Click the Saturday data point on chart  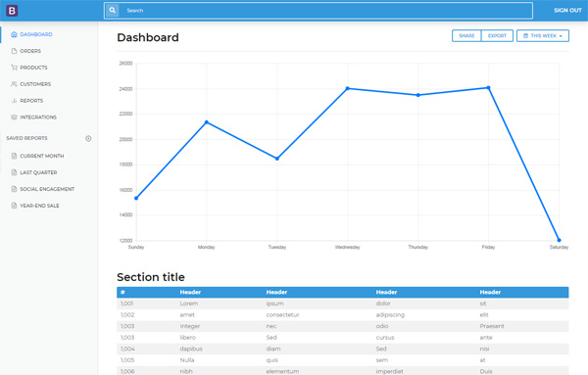pos(560,240)
